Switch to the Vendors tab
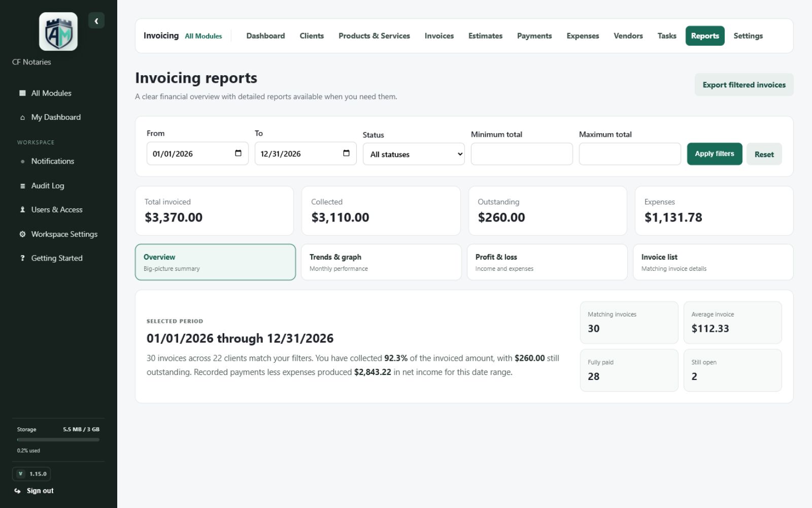The height and width of the screenshot is (508, 812). [628, 36]
